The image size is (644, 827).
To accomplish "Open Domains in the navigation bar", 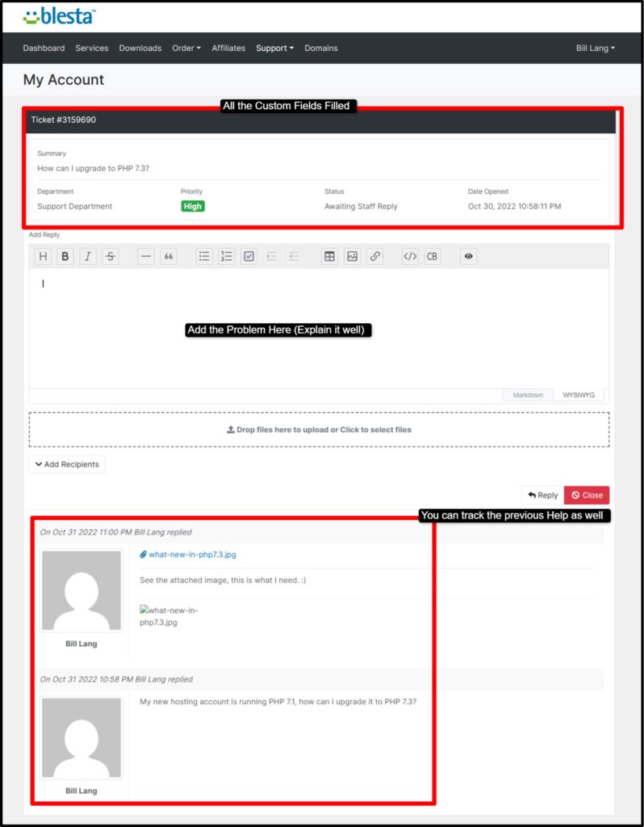I will coord(321,48).
